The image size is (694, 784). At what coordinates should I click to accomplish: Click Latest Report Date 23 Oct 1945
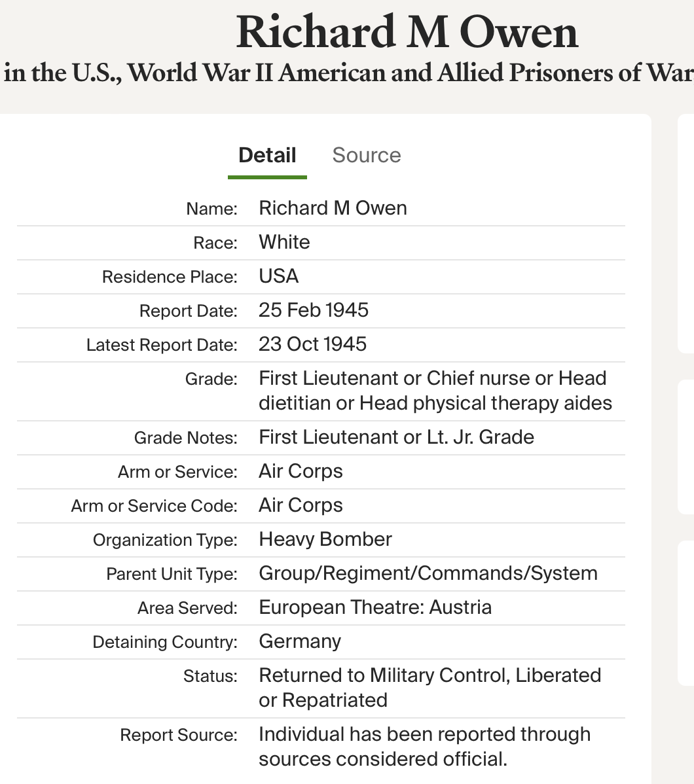[313, 344]
